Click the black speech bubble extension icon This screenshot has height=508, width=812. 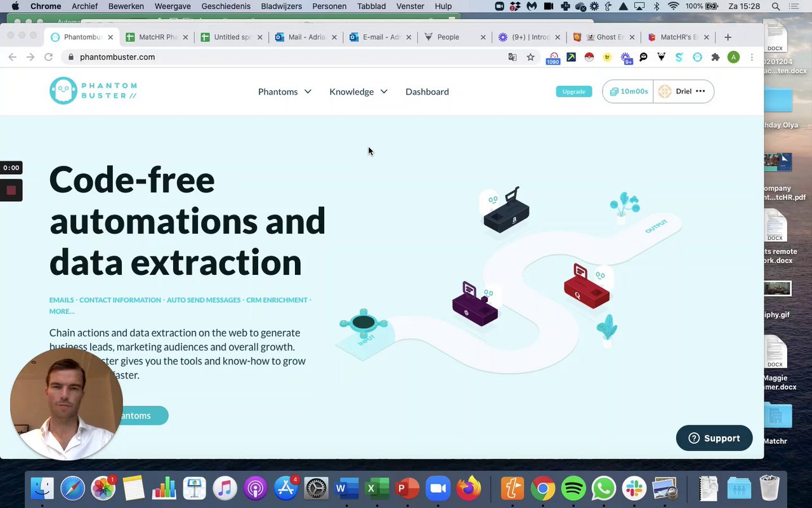click(643, 57)
